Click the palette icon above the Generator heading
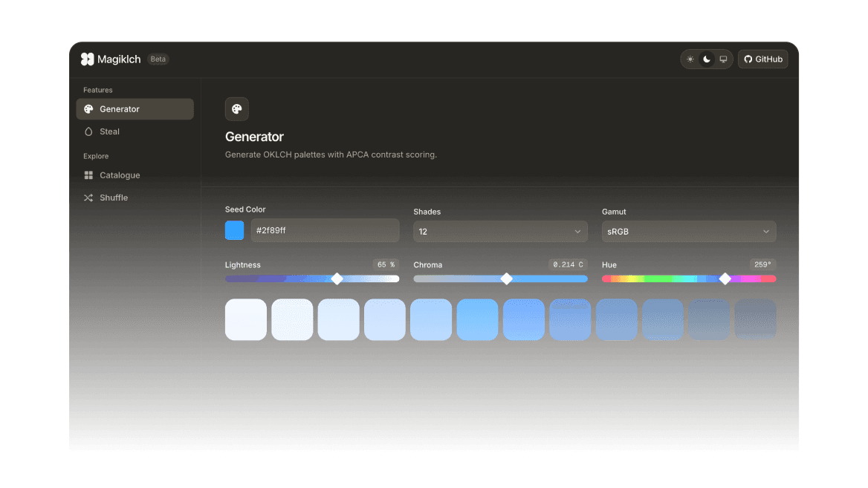Viewport: 868px width, 488px height. point(236,108)
